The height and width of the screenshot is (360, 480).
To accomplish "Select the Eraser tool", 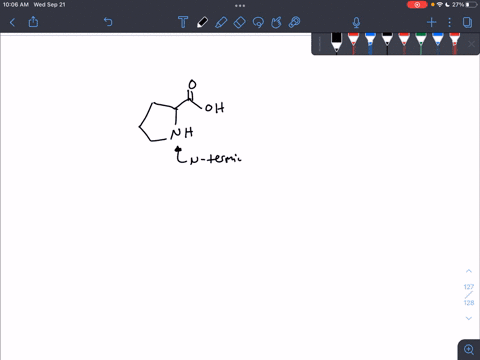I will [239, 22].
